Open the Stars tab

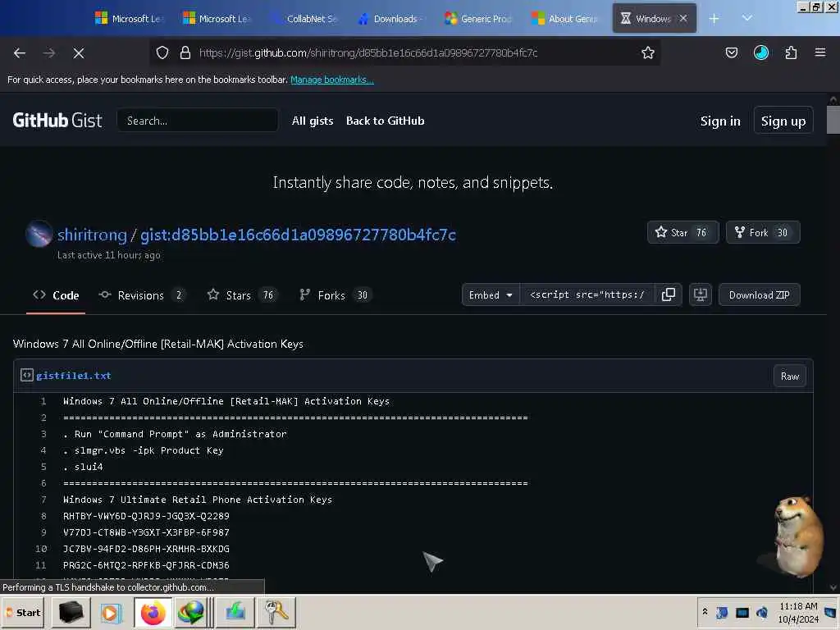tap(242, 295)
